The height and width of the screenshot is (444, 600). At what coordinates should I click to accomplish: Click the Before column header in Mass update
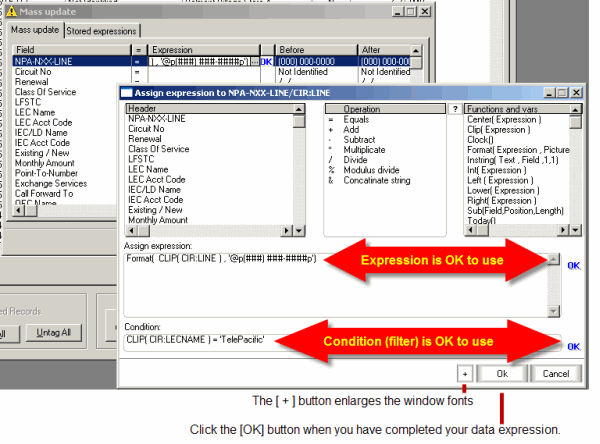point(316,50)
